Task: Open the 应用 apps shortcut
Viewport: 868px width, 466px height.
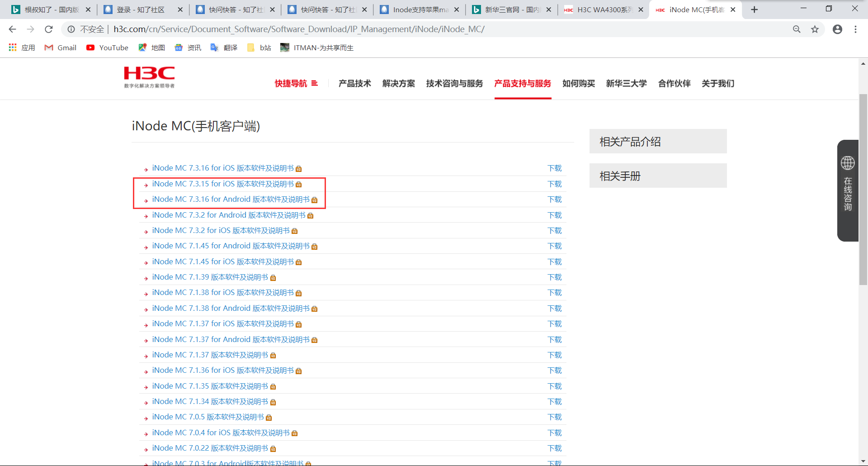Action: click(22, 48)
